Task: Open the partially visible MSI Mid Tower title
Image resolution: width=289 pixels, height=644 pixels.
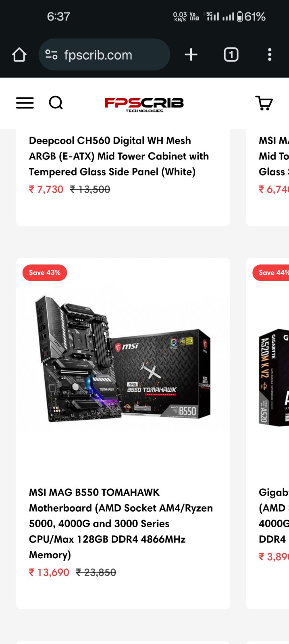Action: [x=274, y=156]
